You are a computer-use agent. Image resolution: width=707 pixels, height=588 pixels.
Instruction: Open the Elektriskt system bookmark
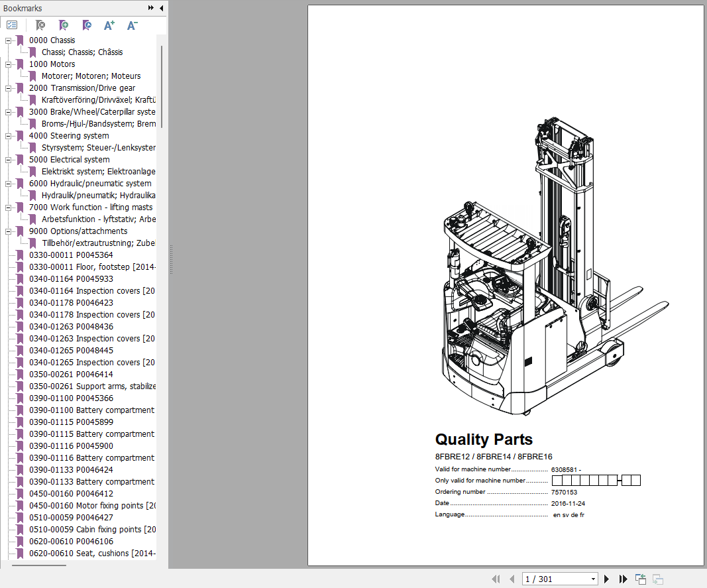(x=99, y=172)
